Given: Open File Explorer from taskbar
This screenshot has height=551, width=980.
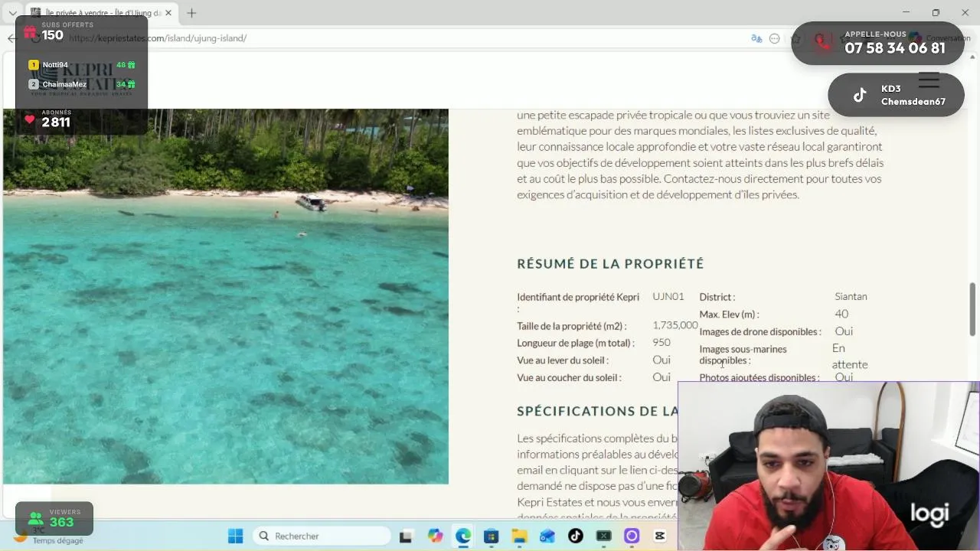Looking at the screenshot, I should [x=519, y=536].
